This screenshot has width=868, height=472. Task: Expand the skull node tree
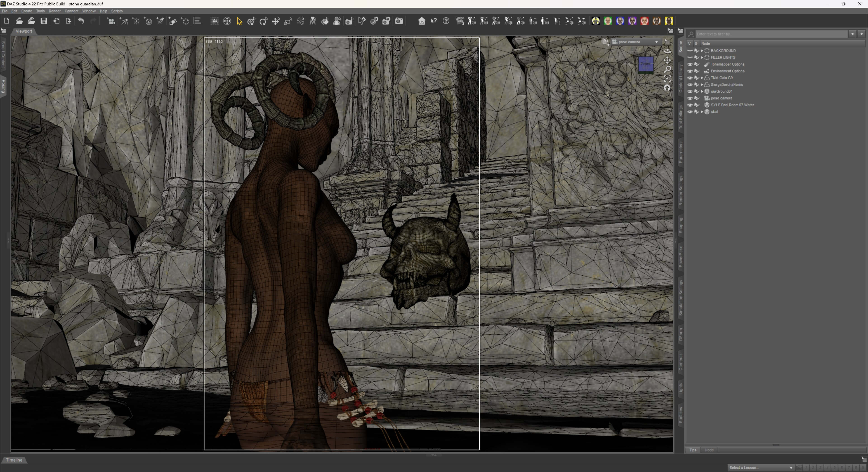tap(702, 112)
